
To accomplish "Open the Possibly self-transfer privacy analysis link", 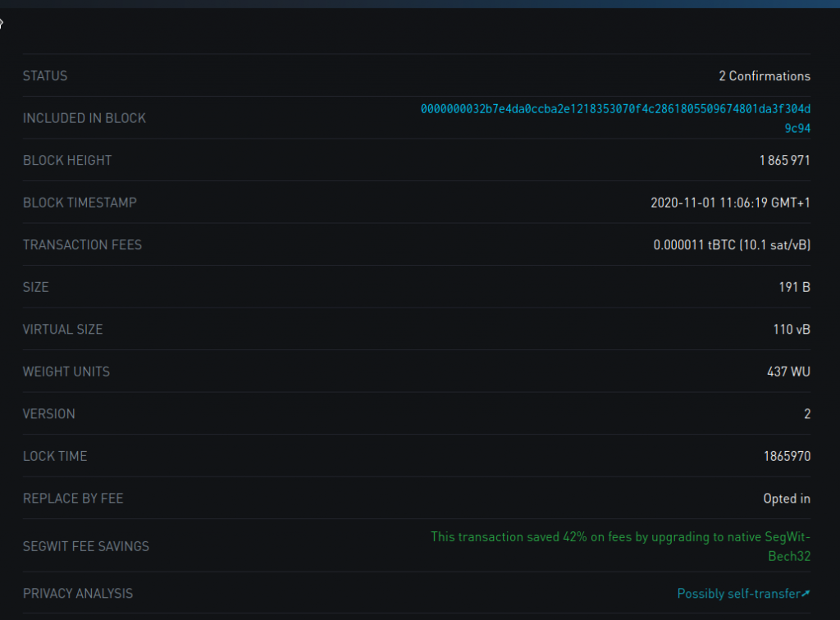I will click(743, 594).
